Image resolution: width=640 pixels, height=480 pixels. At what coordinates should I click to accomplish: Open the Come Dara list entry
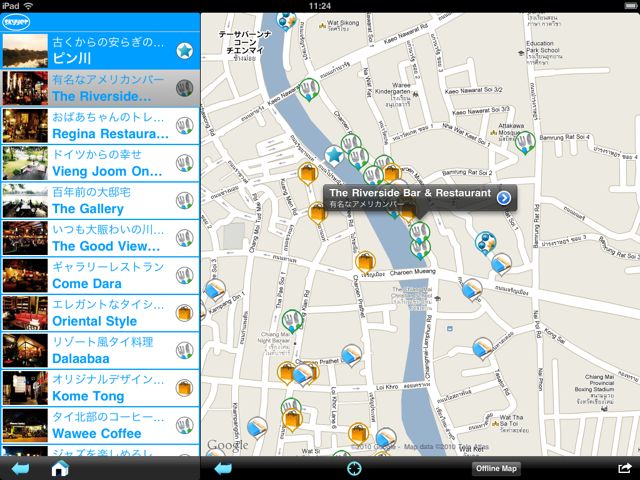click(x=100, y=276)
